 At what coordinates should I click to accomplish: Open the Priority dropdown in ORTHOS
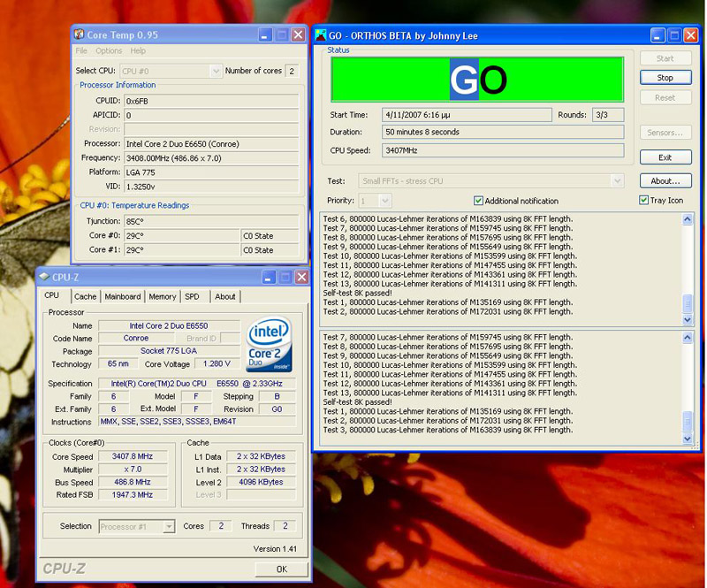(384, 201)
